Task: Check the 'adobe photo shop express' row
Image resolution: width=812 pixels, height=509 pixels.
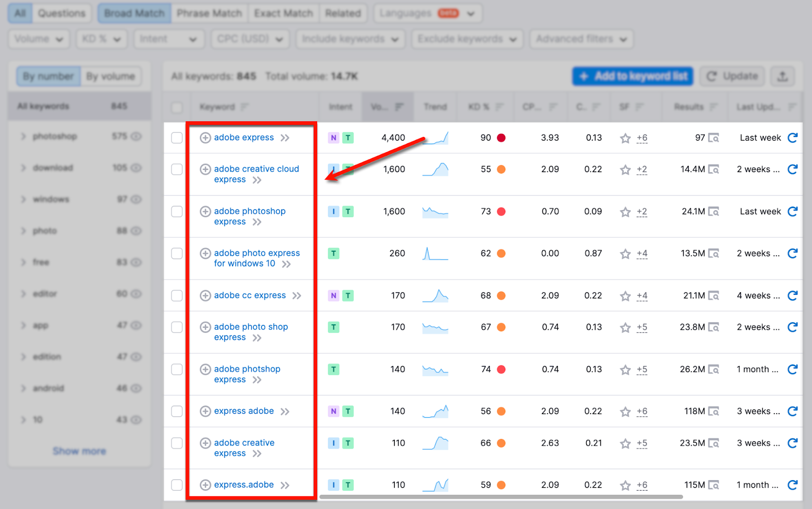Action: (177, 327)
